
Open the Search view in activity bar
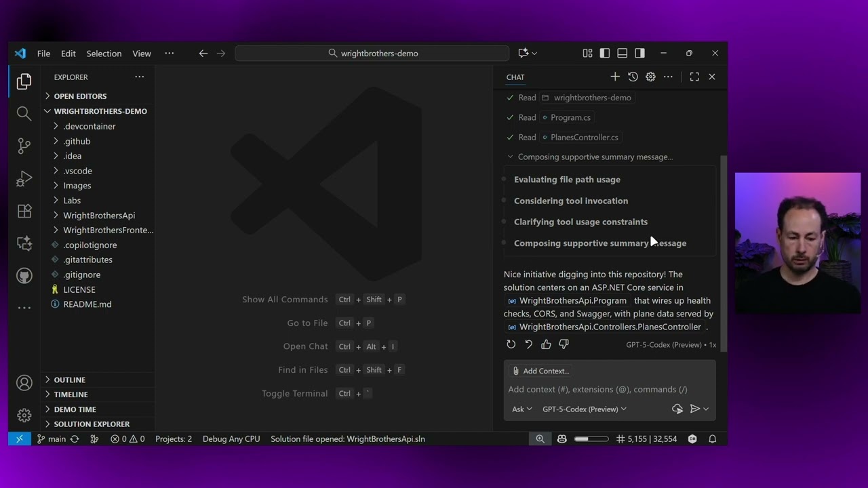(24, 113)
